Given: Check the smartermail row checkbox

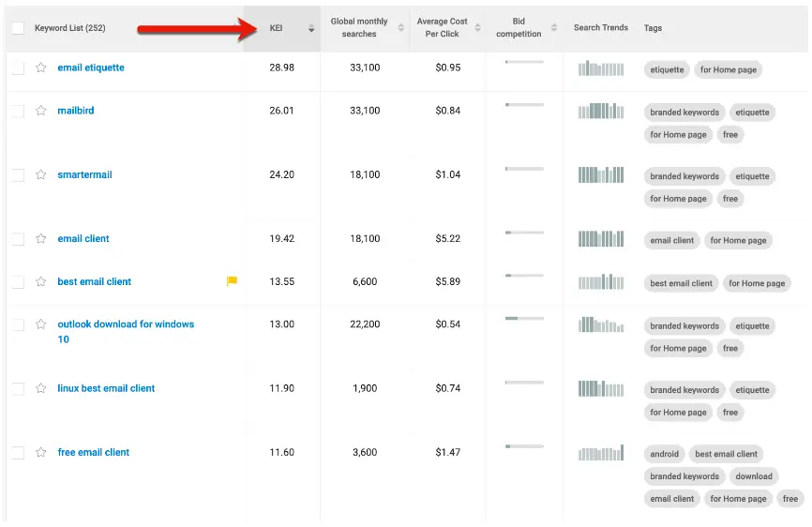Looking at the screenshot, I should (x=18, y=175).
